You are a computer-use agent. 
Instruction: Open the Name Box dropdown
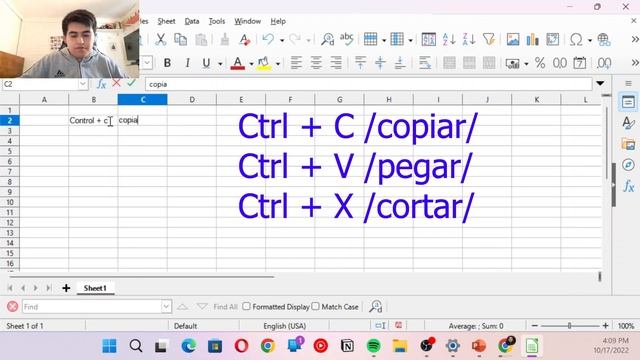click(x=83, y=84)
